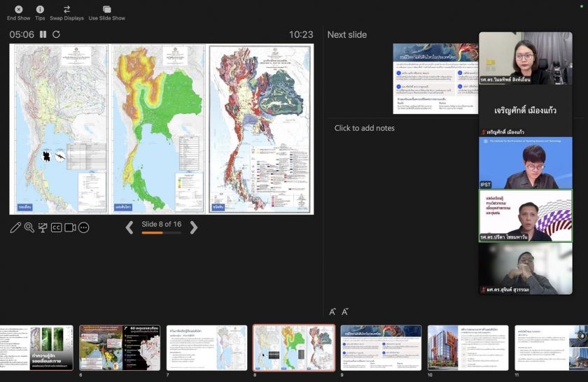Toggle closed captions subtitles

pos(57,227)
